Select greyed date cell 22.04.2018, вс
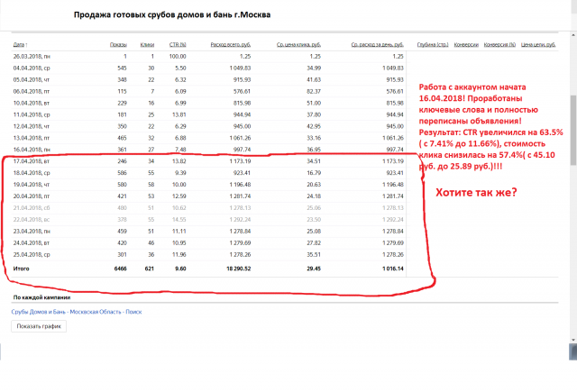Screen dimensions: 577x392 32,220
